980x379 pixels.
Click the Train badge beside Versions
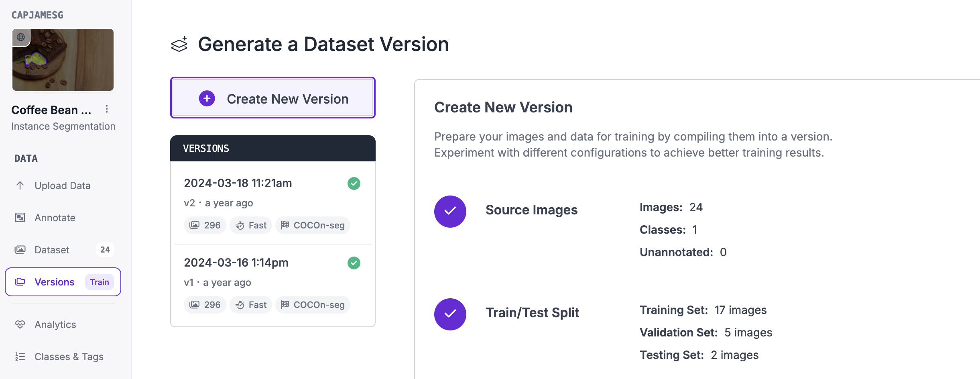pos(99,282)
